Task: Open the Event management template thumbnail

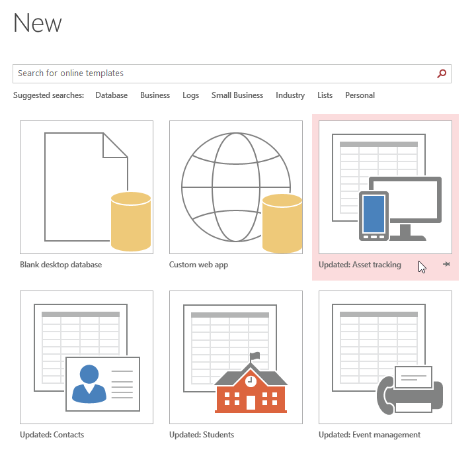Action: click(385, 357)
